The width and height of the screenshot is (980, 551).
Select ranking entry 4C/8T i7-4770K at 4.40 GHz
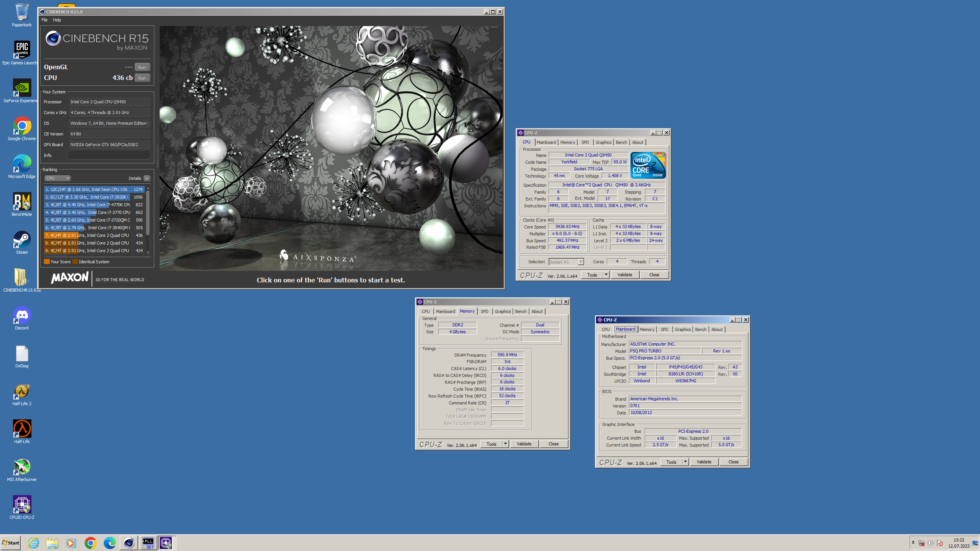[94, 205]
